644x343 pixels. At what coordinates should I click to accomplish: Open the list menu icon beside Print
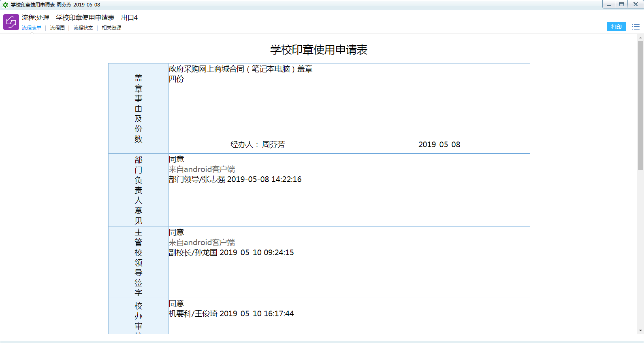635,27
